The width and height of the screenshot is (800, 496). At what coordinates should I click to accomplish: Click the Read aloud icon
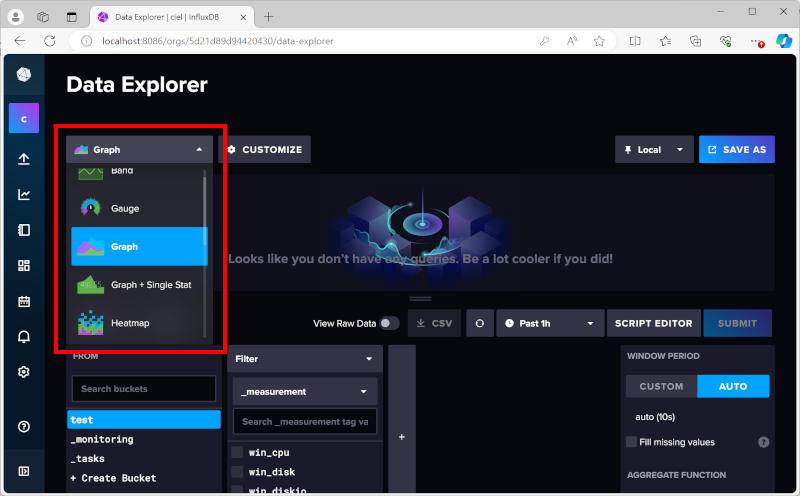tap(571, 41)
